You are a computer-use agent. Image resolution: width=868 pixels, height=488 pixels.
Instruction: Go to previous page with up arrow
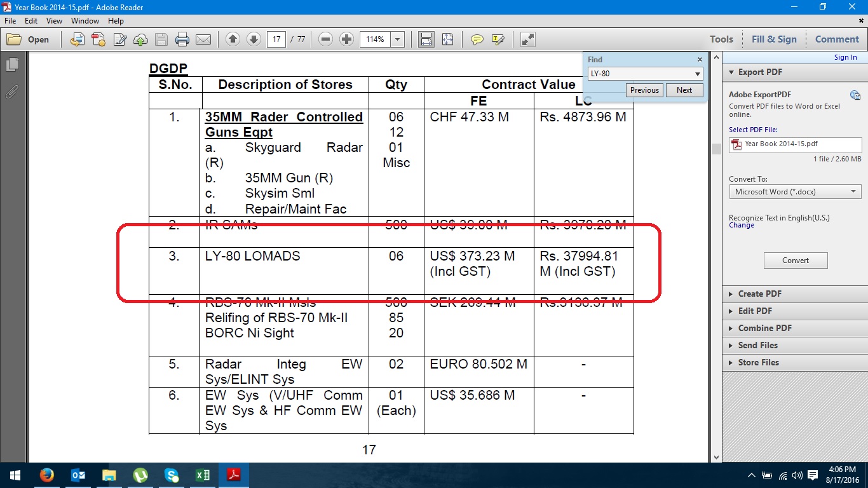pyautogui.click(x=233, y=39)
